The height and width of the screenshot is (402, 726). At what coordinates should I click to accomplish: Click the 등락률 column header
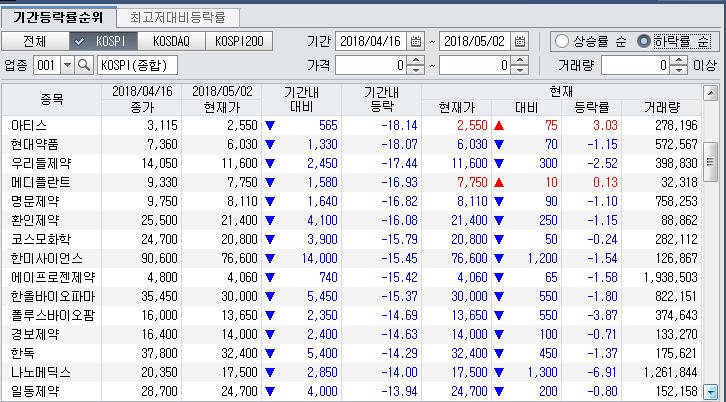coord(591,107)
